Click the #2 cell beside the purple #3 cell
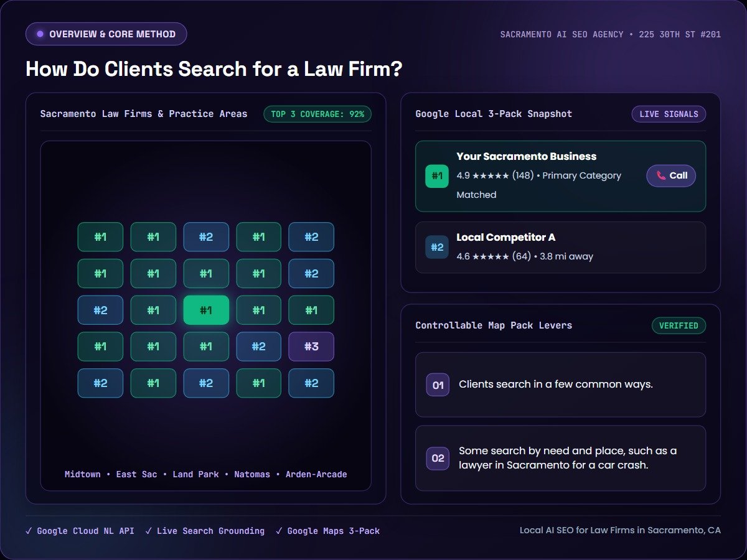The height and width of the screenshot is (560, 747). (x=258, y=347)
